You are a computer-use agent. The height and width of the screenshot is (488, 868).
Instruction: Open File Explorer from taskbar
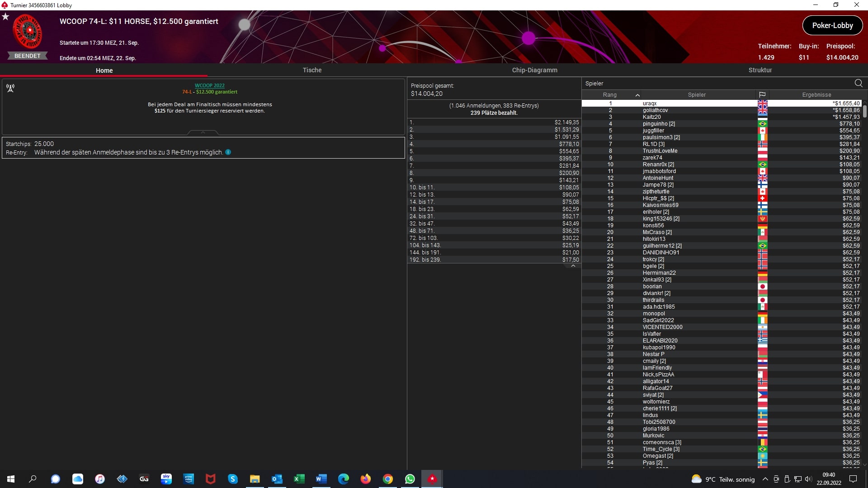[255, 479]
